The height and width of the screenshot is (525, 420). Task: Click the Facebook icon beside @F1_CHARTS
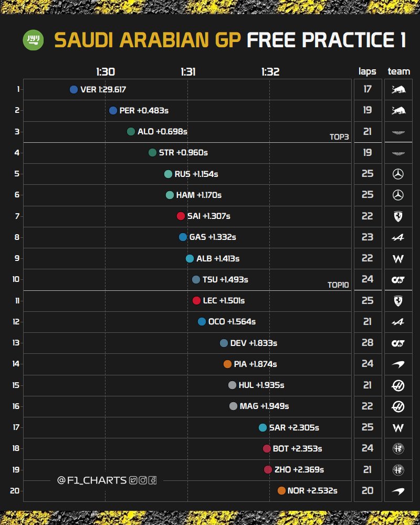pos(152,480)
